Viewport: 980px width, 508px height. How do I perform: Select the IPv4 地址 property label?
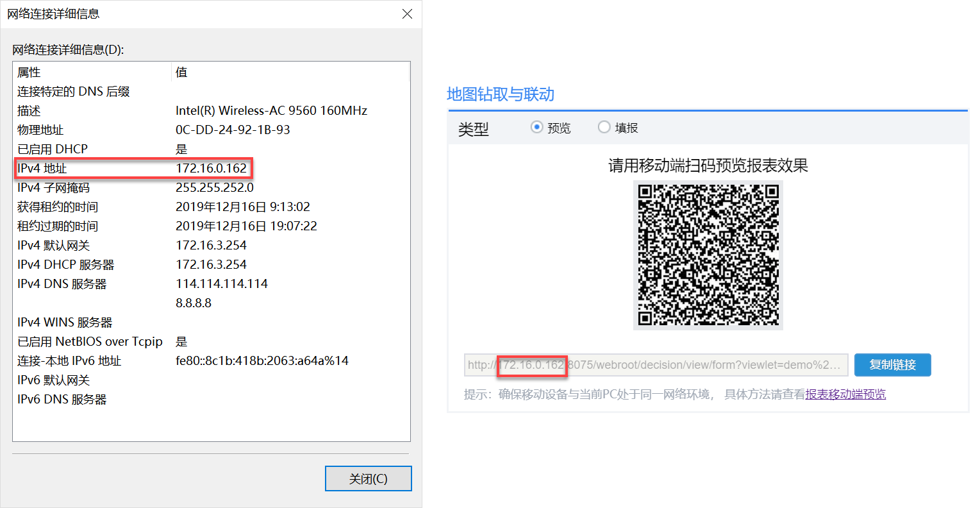[42, 169]
